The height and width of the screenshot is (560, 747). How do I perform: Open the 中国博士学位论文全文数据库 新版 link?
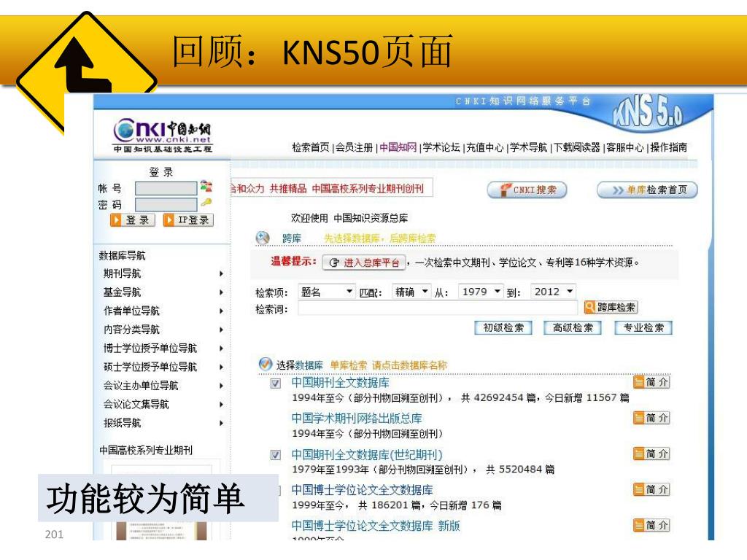tap(376, 526)
